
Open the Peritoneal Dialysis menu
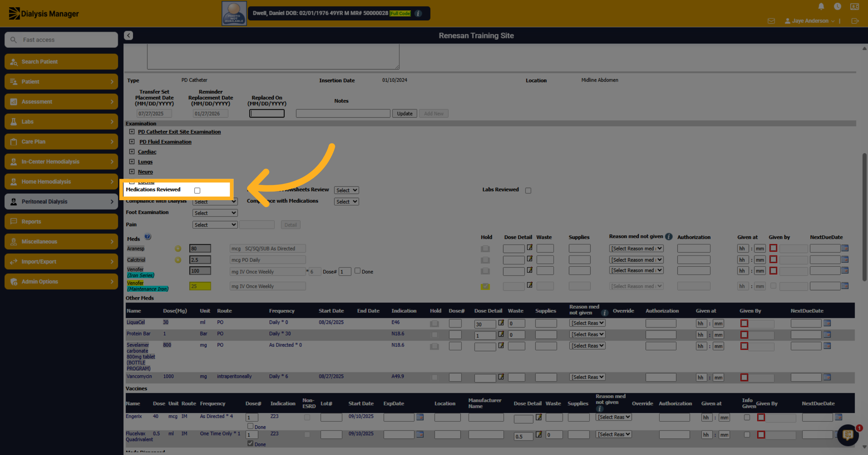[61, 202]
